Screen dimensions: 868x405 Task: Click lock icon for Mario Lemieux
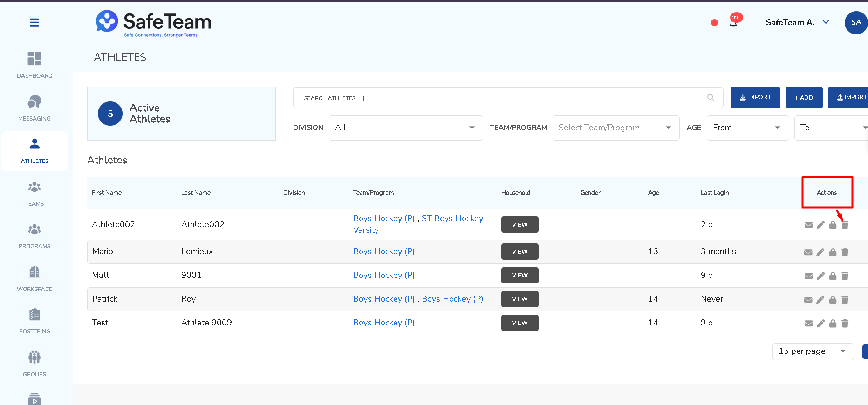(833, 252)
